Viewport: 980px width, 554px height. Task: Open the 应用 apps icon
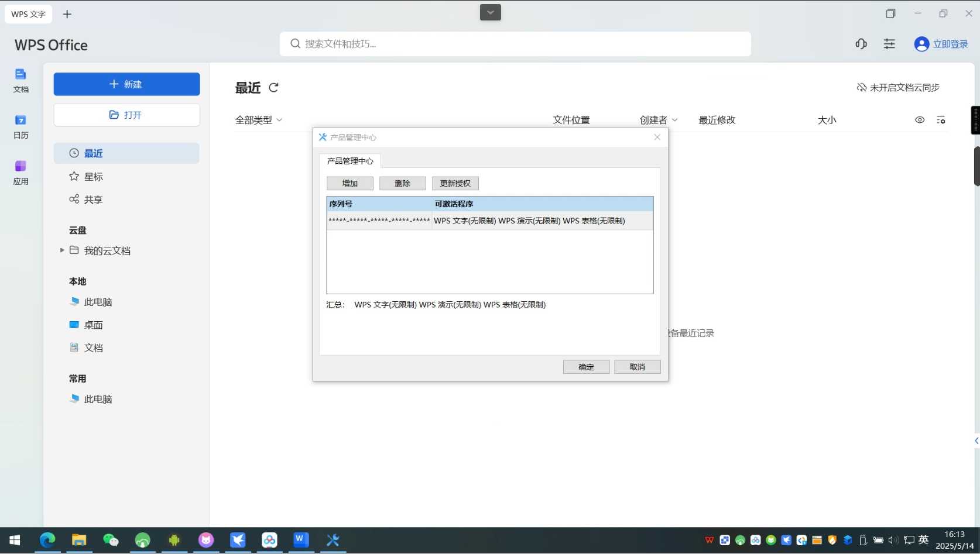20,172
